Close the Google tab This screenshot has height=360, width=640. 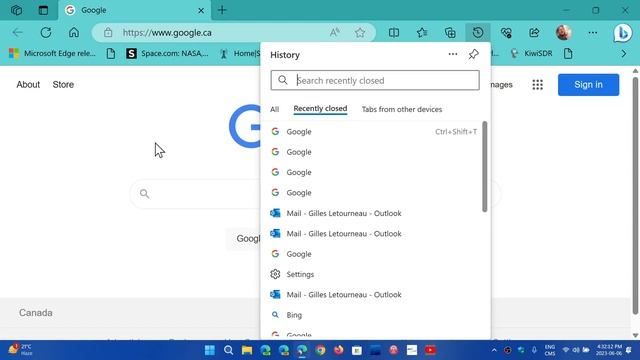tap(201, 11)
